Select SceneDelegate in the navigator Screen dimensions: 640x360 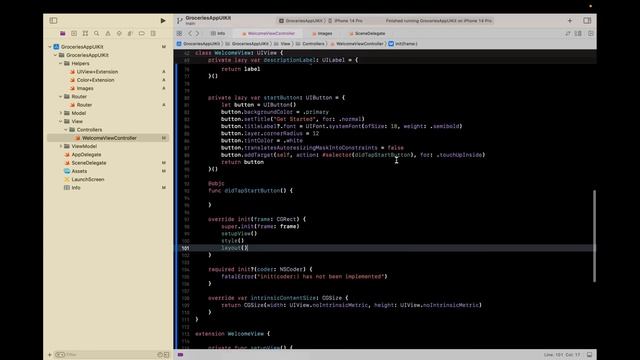[x=89, y=163]
